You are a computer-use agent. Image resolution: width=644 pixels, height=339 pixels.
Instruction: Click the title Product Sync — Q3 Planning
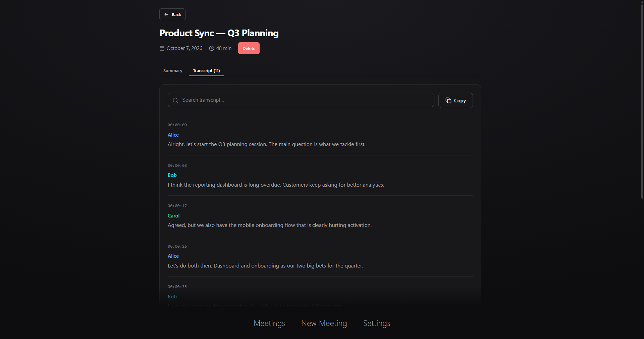point(219,33)
